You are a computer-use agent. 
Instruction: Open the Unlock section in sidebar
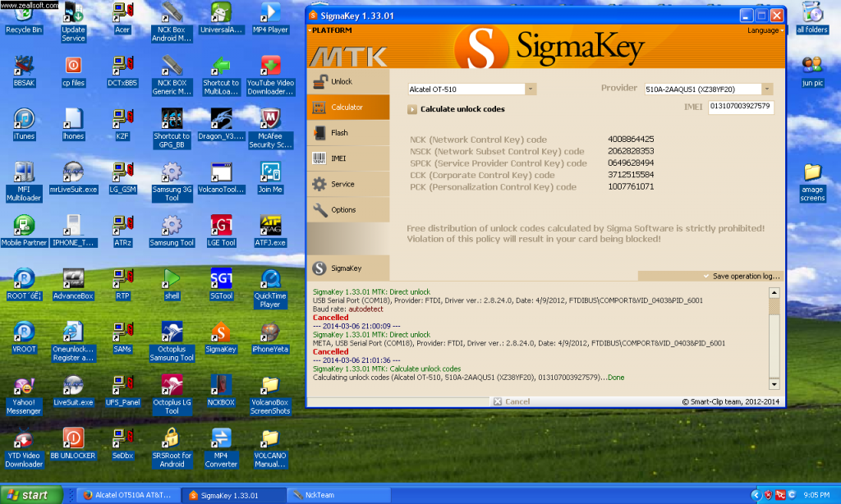click(341, 82)
